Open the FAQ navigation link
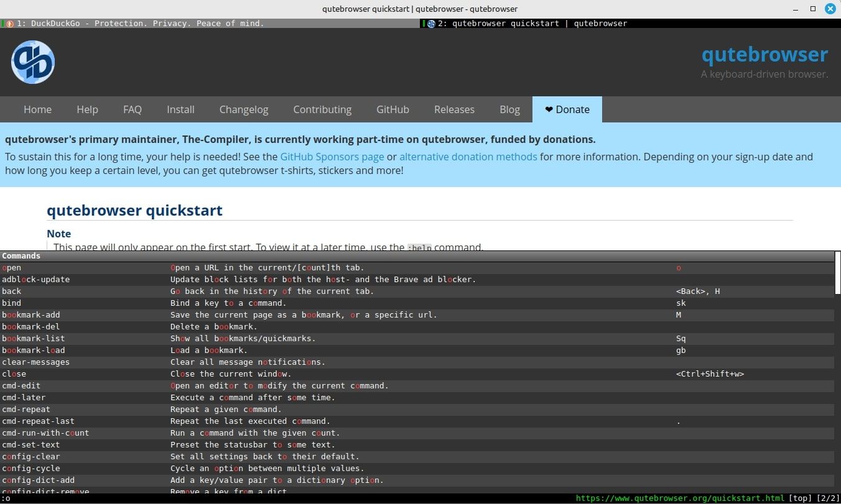841x504 pixels. pos(132,109)
